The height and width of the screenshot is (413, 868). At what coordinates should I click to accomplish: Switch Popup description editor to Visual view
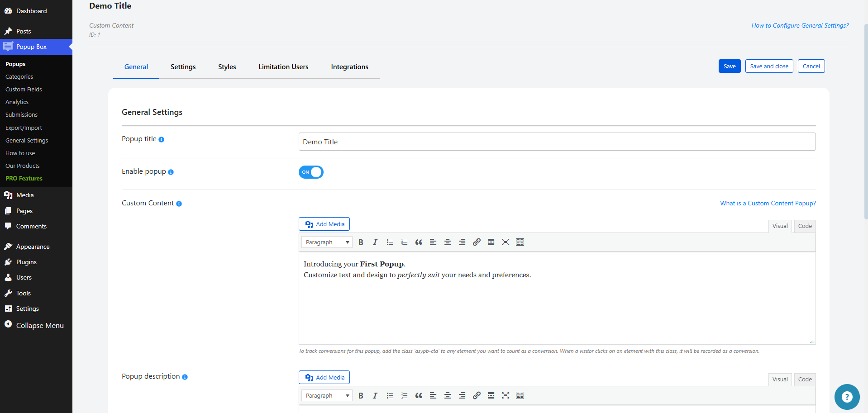[780, 380]
